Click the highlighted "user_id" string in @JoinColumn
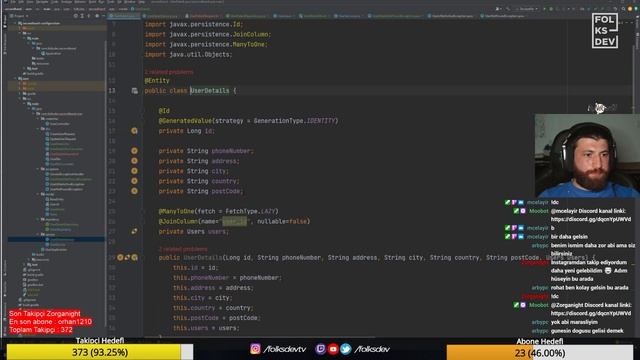 pyautogui.click(x=235, y=221)
